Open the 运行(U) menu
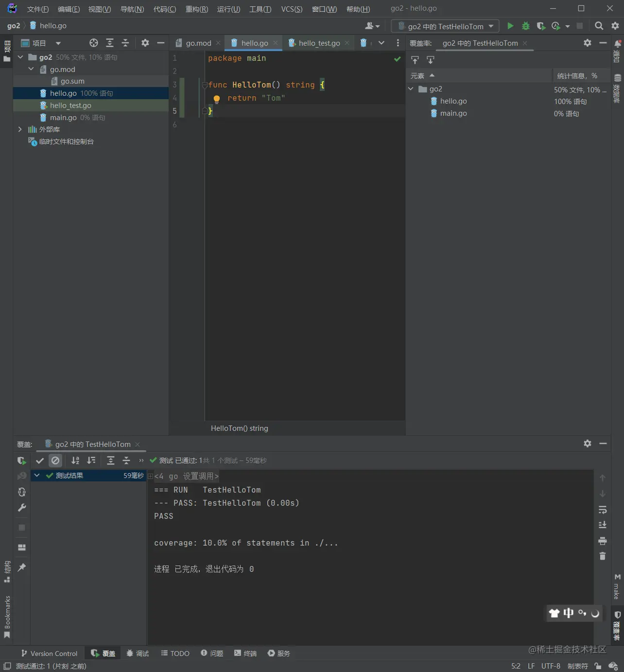Image resolution: width=624 pixels, height=672 pixels. coord(228,9)
